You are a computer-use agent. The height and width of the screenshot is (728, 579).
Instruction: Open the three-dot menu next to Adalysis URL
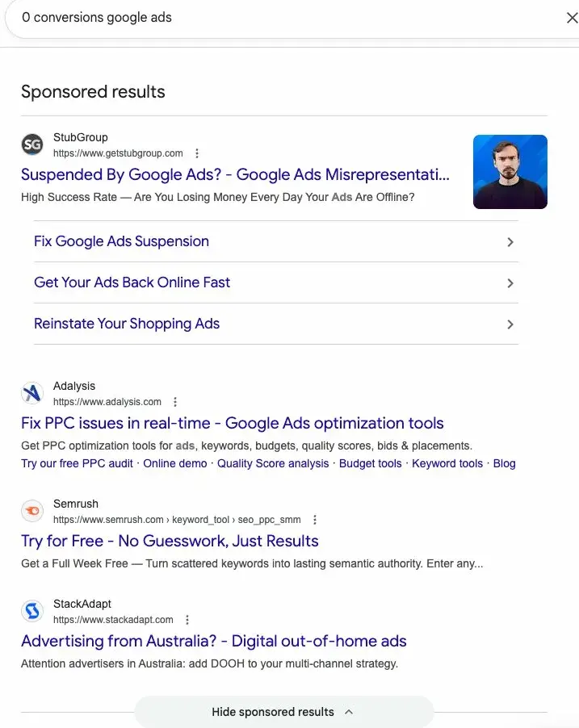(x=174, y=401)
